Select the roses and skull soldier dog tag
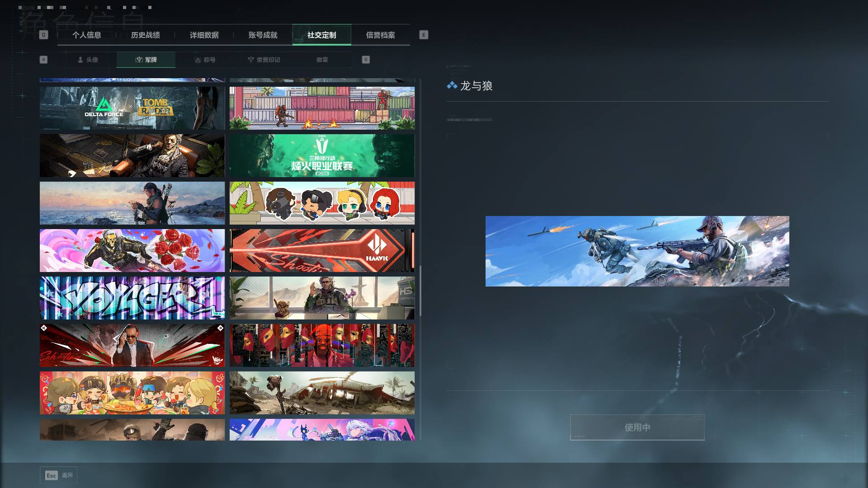Screen dimensions: 868x488 pyautogui.click(x=132, y=250)
